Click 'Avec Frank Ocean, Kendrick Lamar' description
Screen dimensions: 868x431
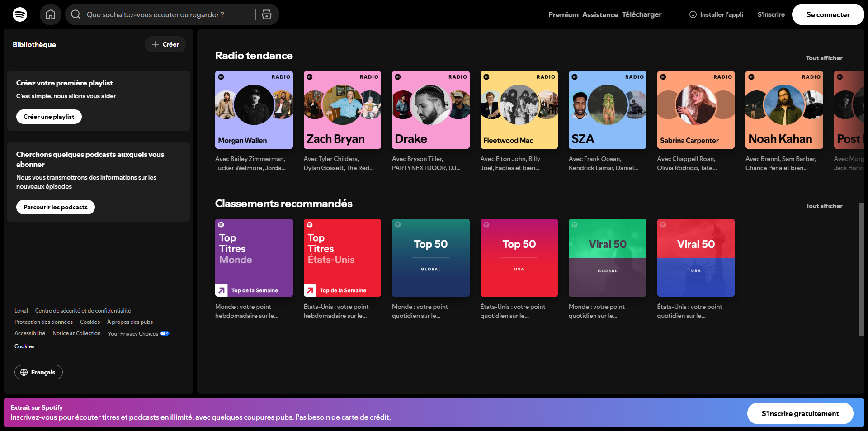tap(604, 163)
